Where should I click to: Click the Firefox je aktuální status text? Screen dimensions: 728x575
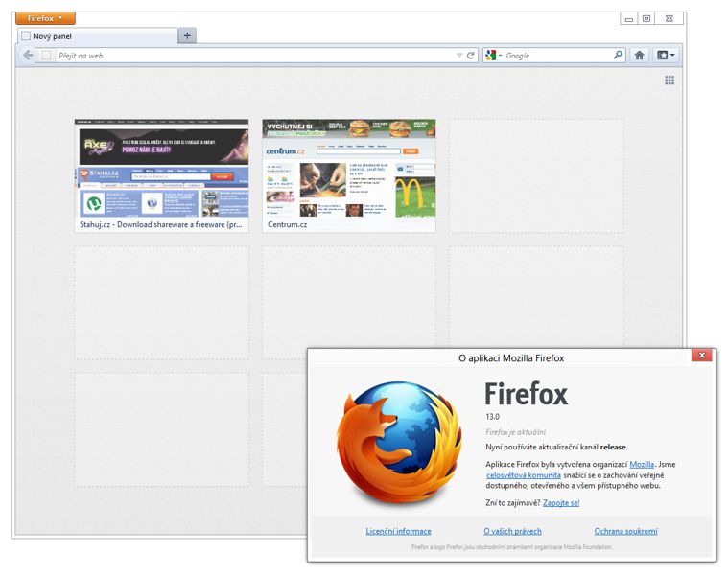pyautogui.click(x=515, y=432)
